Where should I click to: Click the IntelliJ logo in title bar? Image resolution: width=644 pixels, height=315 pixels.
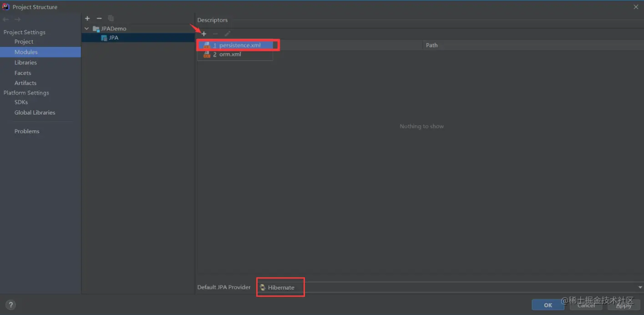click(6, 7)
